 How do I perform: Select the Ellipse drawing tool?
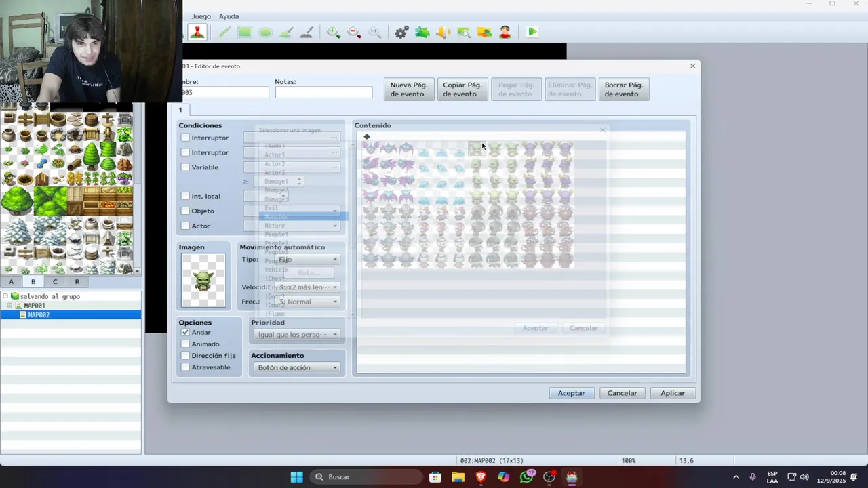pos(265,32)
